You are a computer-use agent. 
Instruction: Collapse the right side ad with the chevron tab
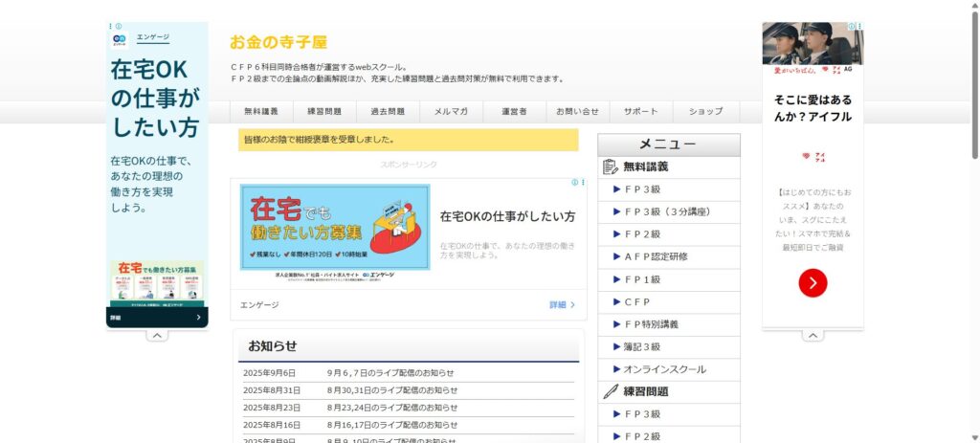point(813,336)
